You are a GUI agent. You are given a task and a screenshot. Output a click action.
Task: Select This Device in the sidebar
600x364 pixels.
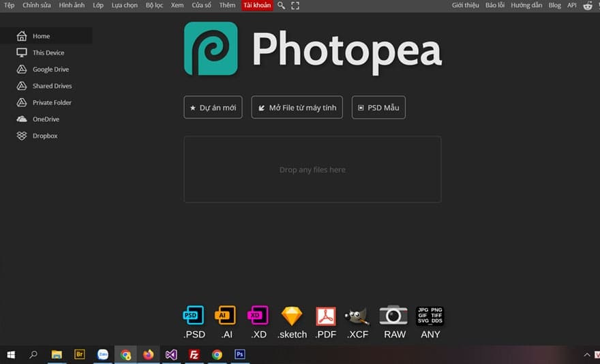tap(46, 52)
